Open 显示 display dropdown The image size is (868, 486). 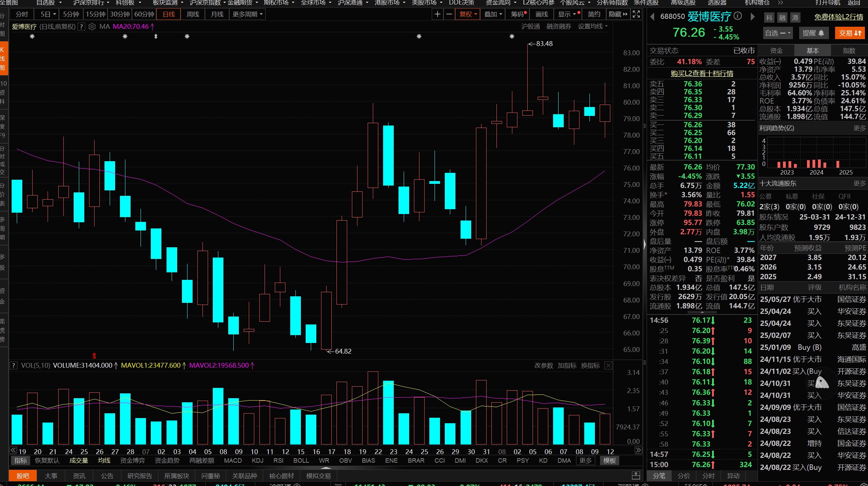568,14
